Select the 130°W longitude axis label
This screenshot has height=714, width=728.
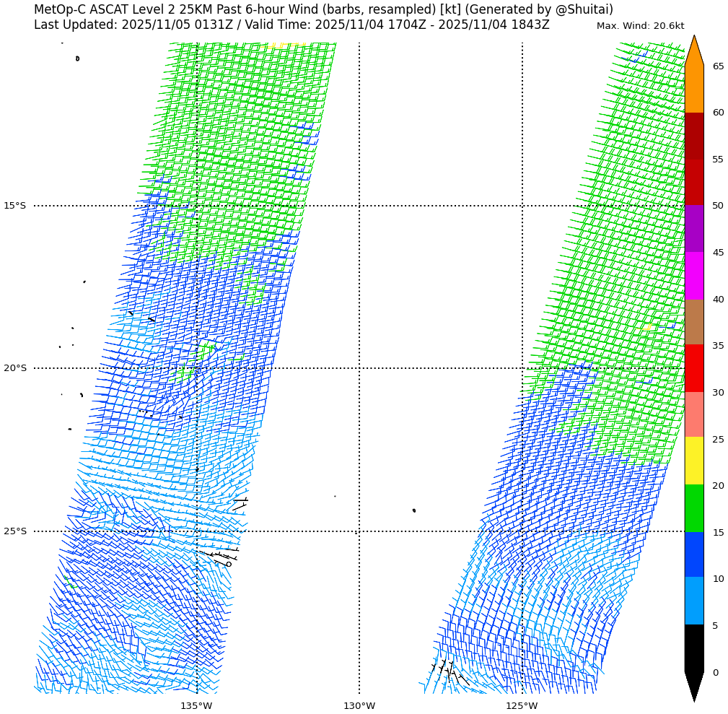(x=359, y=705)
